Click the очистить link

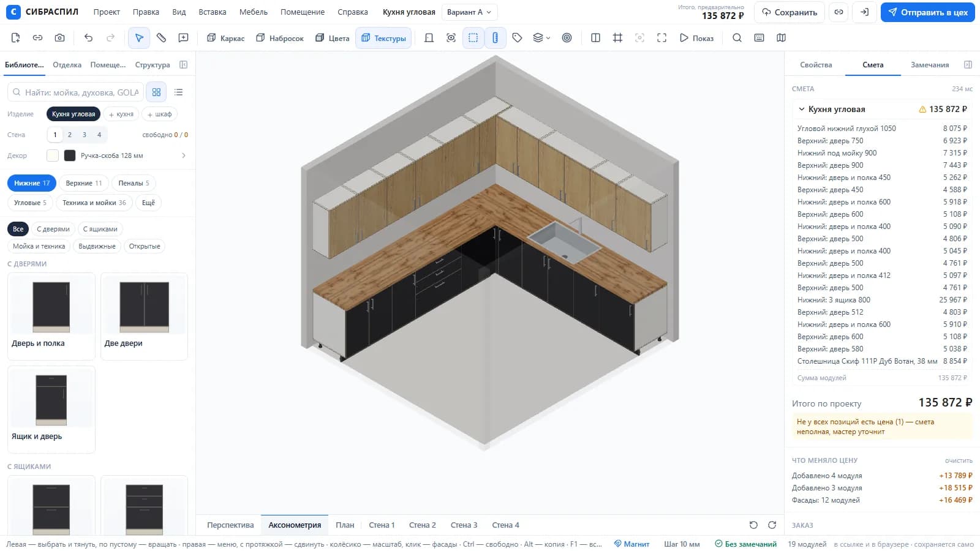coord(959,460)
